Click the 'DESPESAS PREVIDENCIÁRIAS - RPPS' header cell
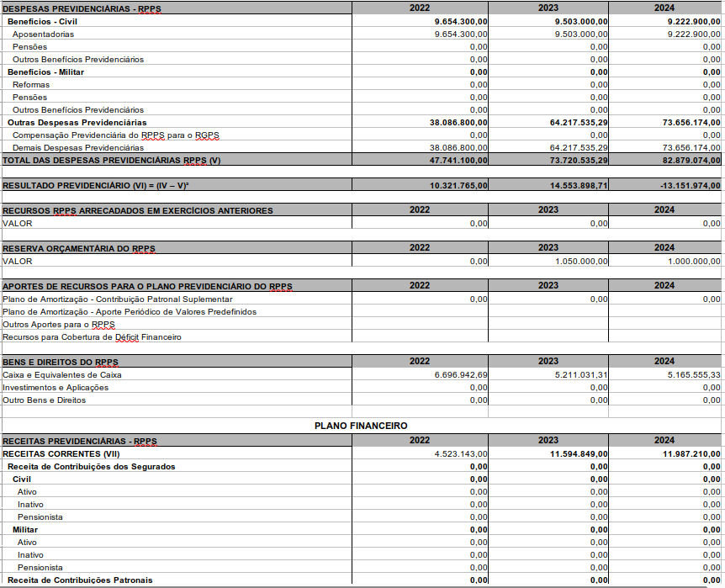 80,8
